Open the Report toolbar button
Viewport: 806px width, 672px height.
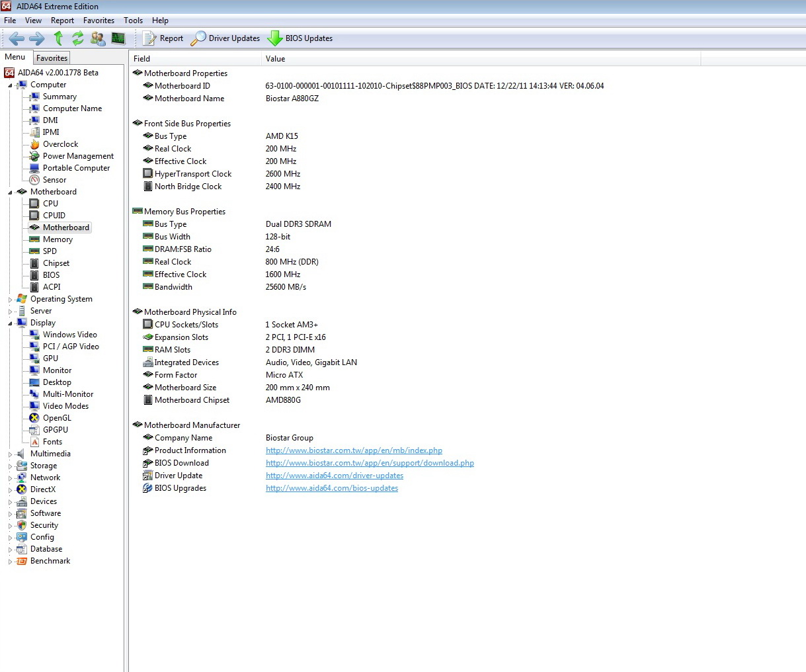163,38
